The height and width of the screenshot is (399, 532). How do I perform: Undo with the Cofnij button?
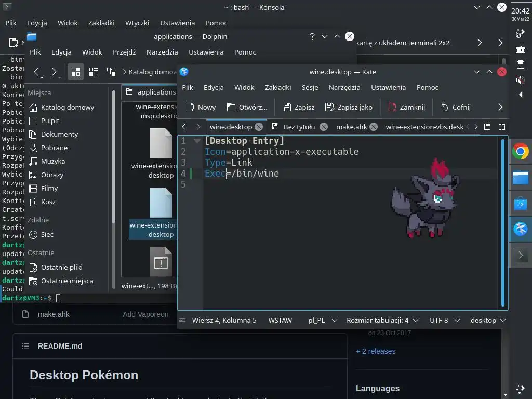click(x=456, y=107)
